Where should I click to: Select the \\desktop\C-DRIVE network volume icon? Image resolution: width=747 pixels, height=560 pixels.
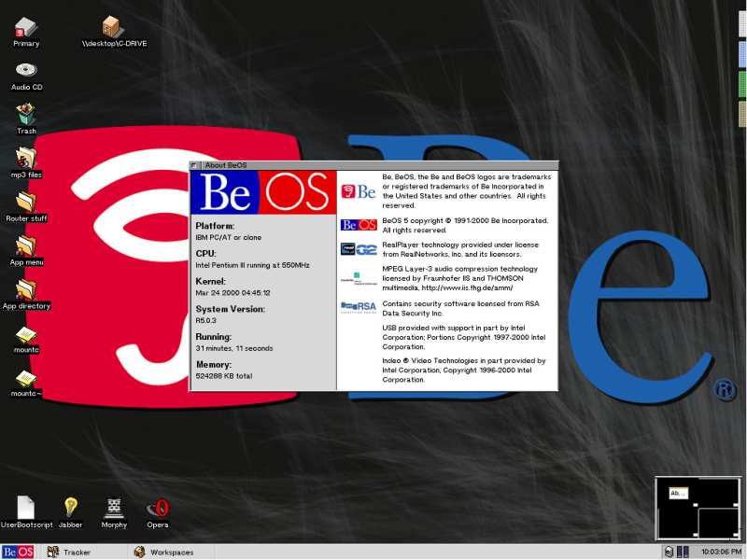click(x=111, y=27)
